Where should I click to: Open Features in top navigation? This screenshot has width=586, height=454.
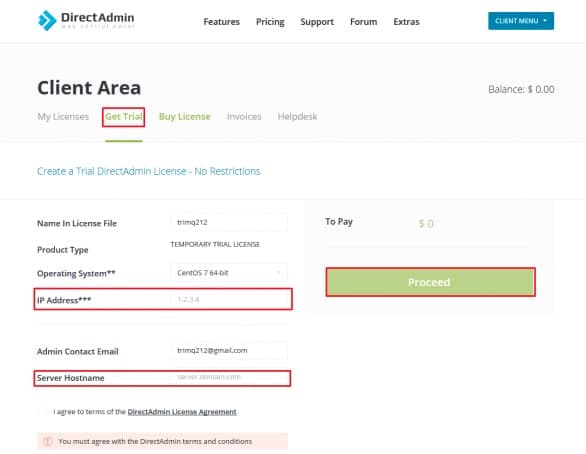pos(222,22)
